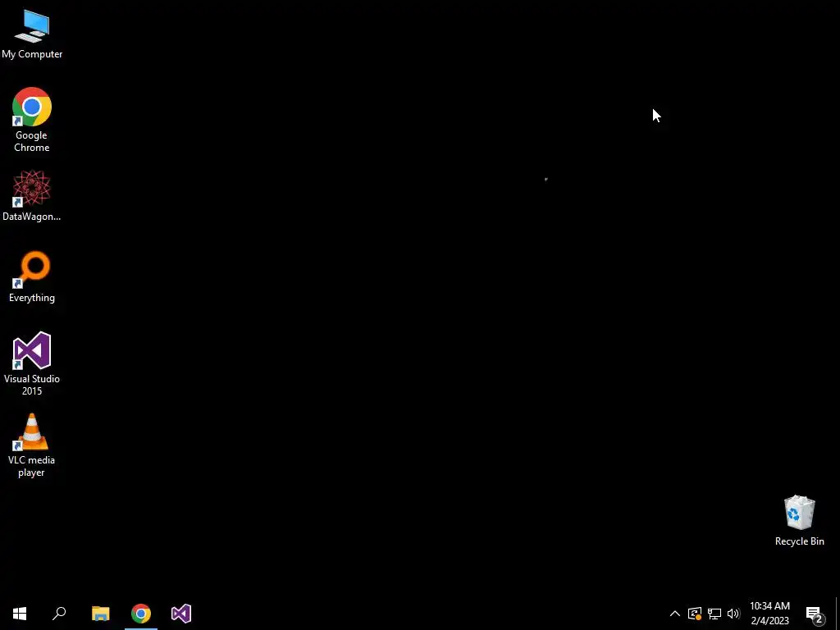Open the network status tray icon

(714, 614)
